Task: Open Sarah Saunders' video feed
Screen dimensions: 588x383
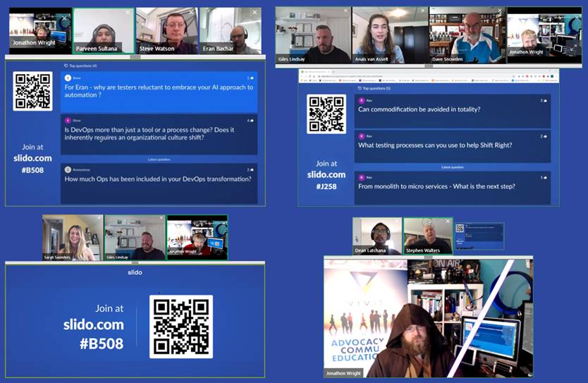Action: click(72, 238)
